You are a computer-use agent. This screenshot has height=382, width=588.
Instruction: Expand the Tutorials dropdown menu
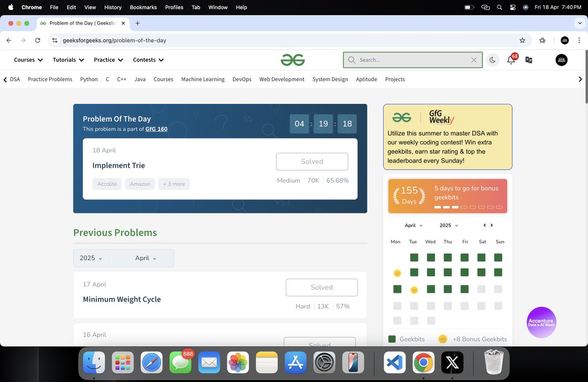69,60
